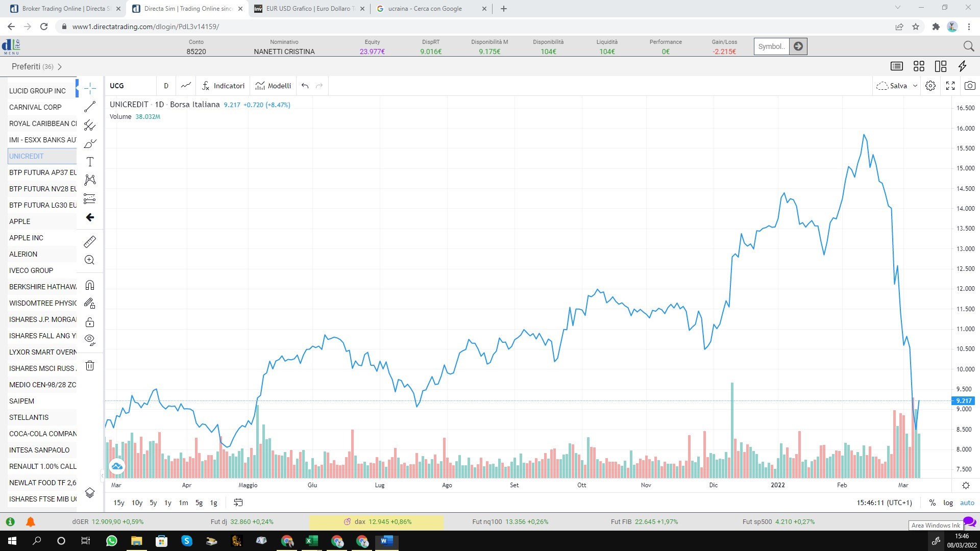Undo the last chart action

[305, 86]
